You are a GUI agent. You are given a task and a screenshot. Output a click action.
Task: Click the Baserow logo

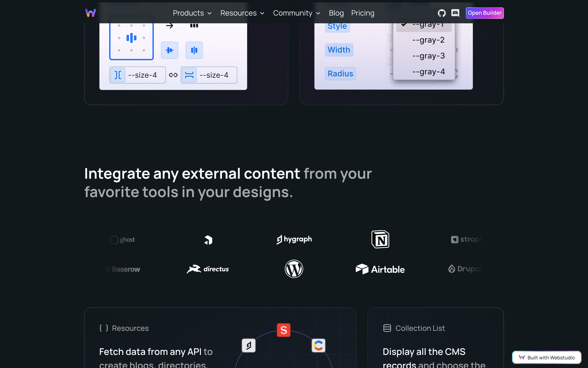[123, 269]
